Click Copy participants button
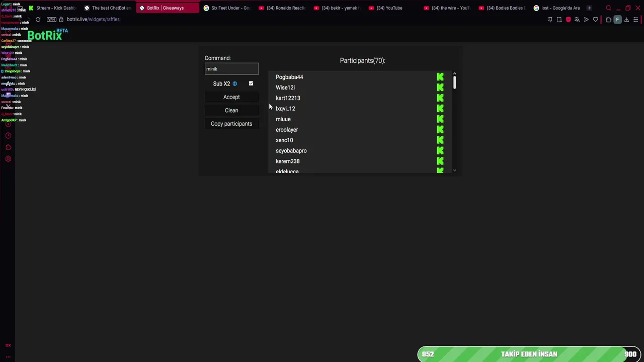 231,124
